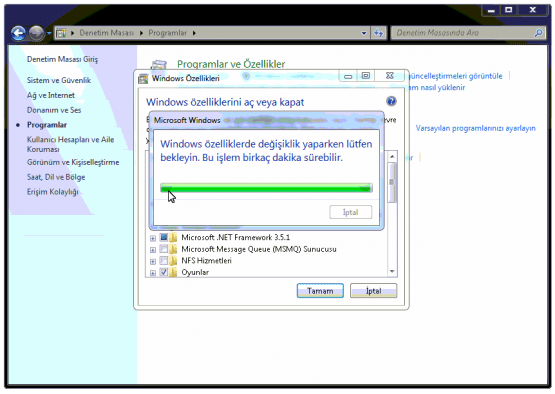Expand the Microsoft Message Queue (MSMQ) node
555x394 pixels.
click(153, 250)
